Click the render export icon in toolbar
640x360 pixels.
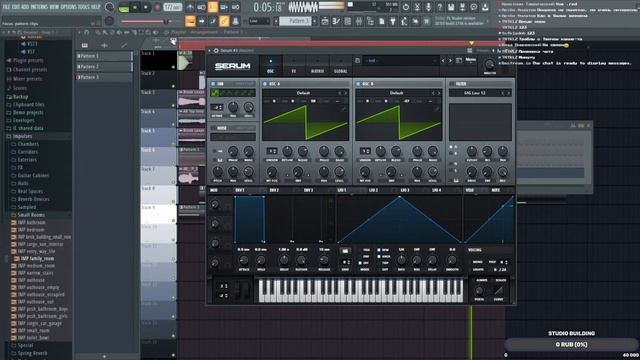point(462,7)
